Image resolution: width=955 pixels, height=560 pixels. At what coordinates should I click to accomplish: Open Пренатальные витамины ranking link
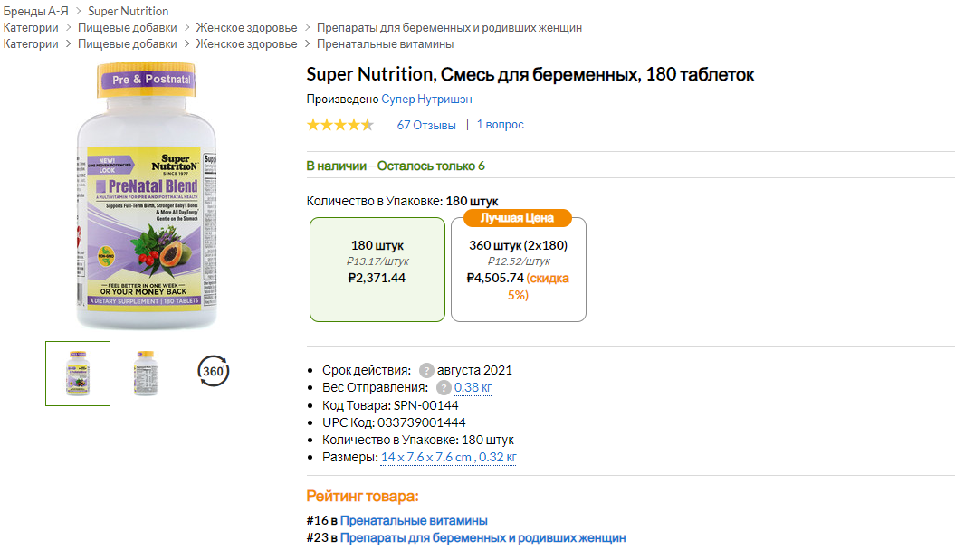414,520
